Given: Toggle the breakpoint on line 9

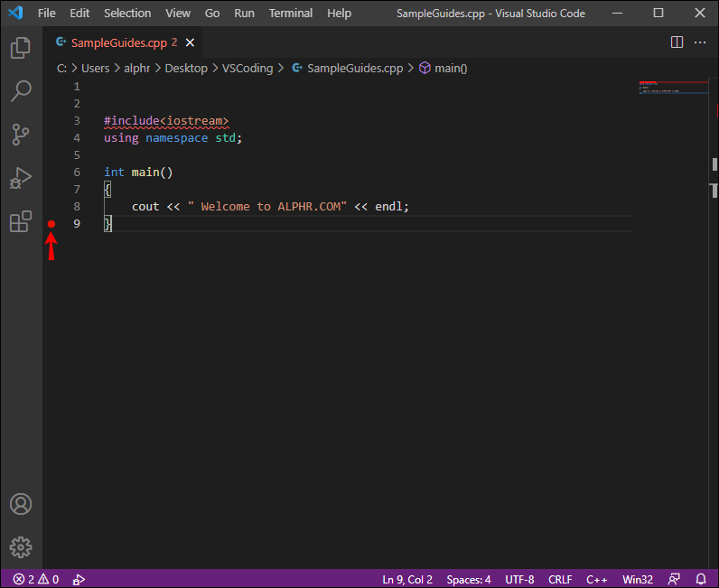Looking at the screenshot, I should point(51,224).
